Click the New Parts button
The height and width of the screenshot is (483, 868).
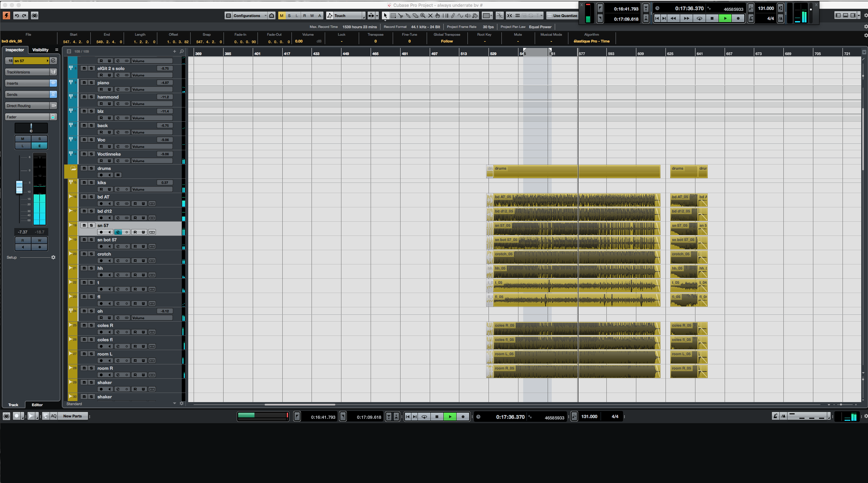[72, 416]
